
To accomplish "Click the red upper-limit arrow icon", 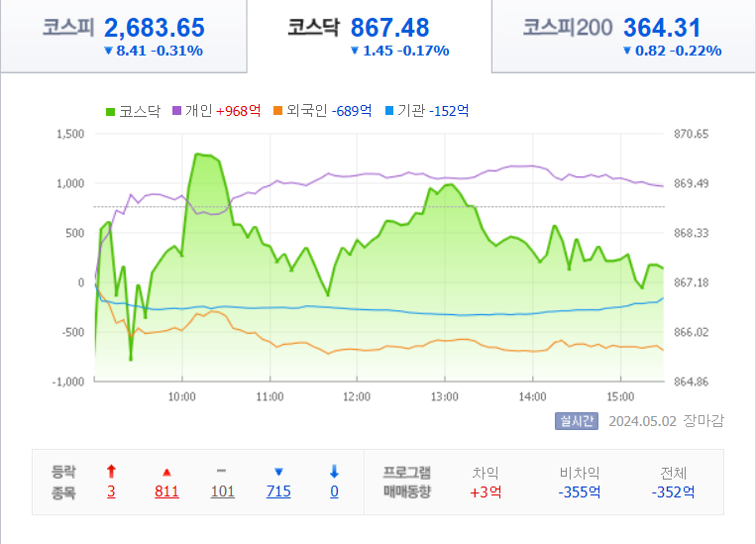I will pyautogui.click(x=111, y=472).
